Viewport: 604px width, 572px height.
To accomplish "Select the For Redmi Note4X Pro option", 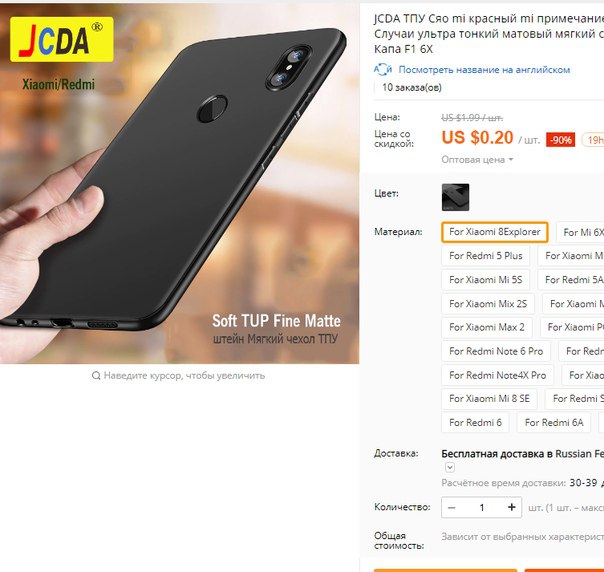I will pyautogui.click(x=497, y=375).
